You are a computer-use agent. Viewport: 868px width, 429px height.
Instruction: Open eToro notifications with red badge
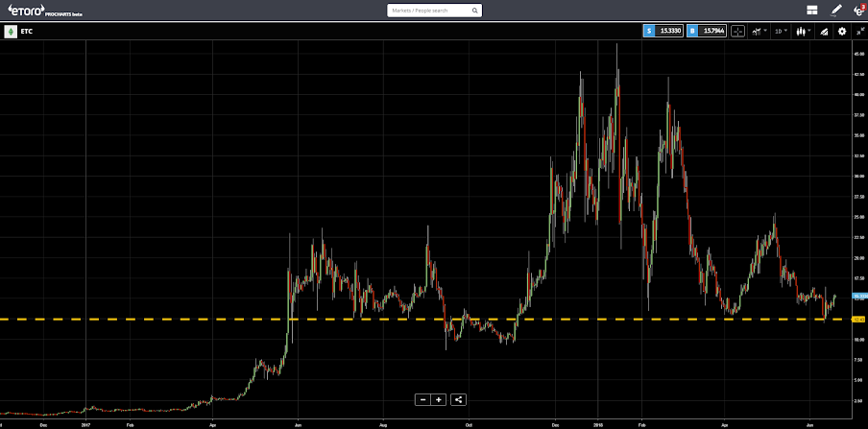(858, 10)
